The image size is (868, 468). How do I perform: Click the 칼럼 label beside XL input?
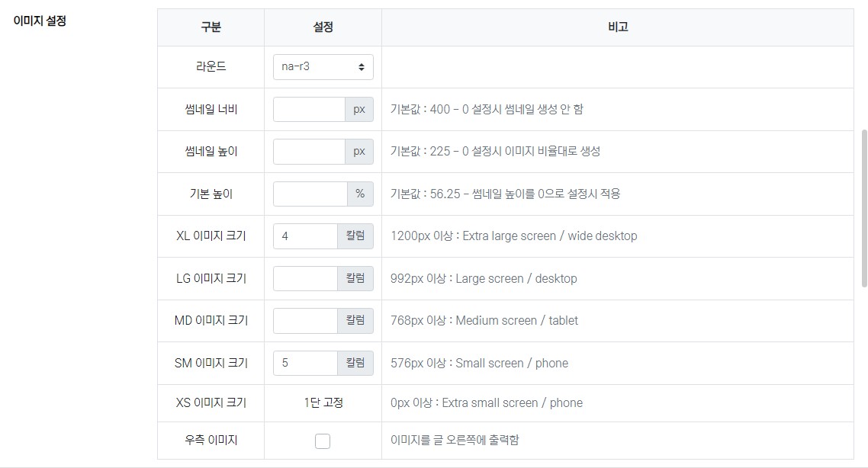coord(355,236)
